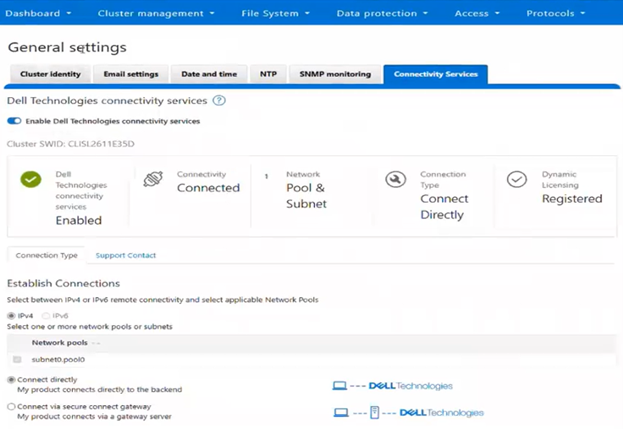The width and height of the screenshot is (623, 429).
Task: Click the Dell Technologies direct connection diagram
Action: [x=392, y=386]
